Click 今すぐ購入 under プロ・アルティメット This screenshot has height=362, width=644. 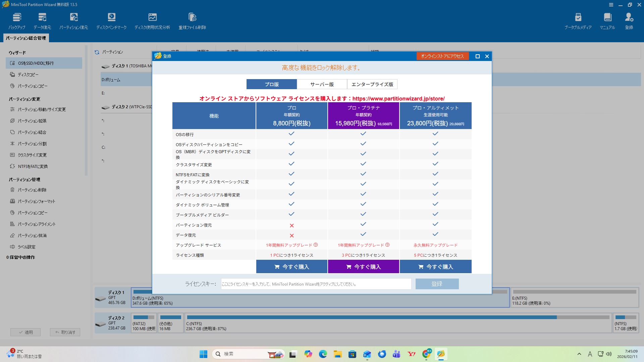pyautogui.click(x=435, y=267)
